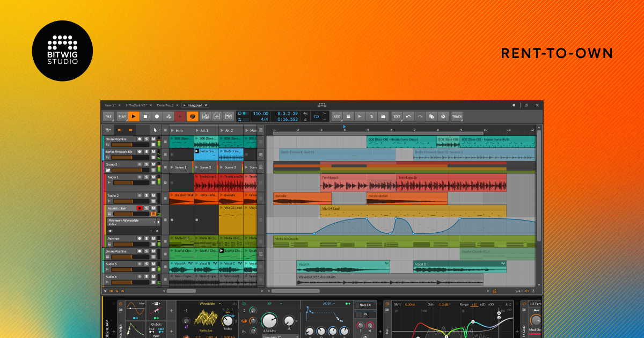Mute the Audio 1 track
644x338 pixels.
point(152,177)
